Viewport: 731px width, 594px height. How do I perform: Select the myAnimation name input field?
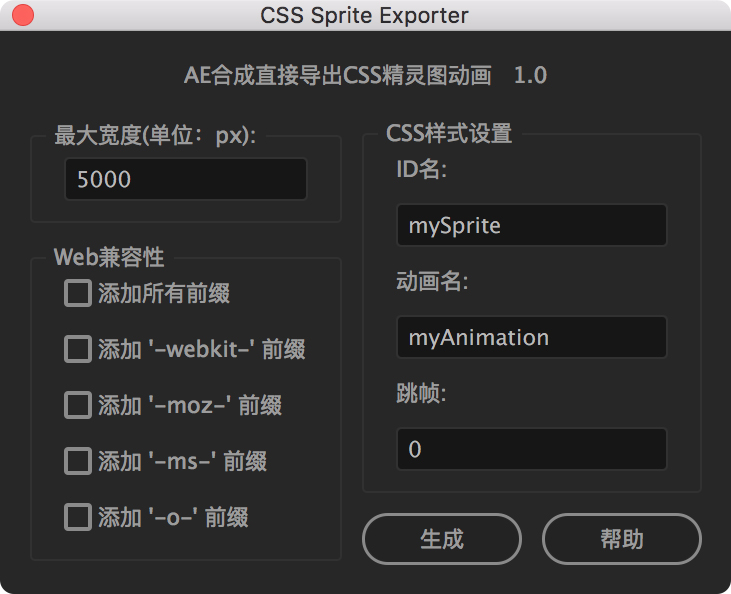531,337
